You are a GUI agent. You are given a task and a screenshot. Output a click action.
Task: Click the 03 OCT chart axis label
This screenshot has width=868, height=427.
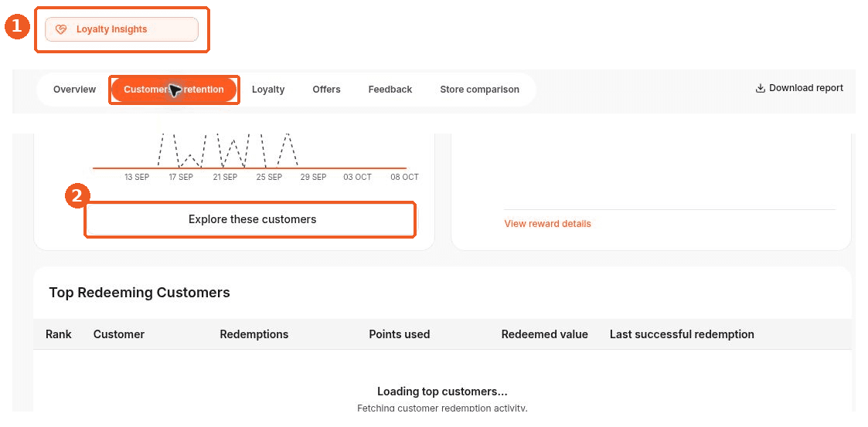click(x=358, y=178)
